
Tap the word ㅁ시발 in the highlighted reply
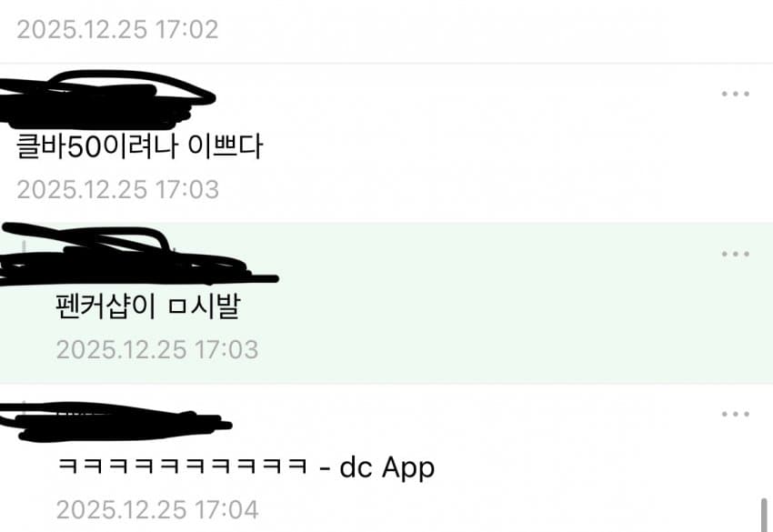click(204, 306)
